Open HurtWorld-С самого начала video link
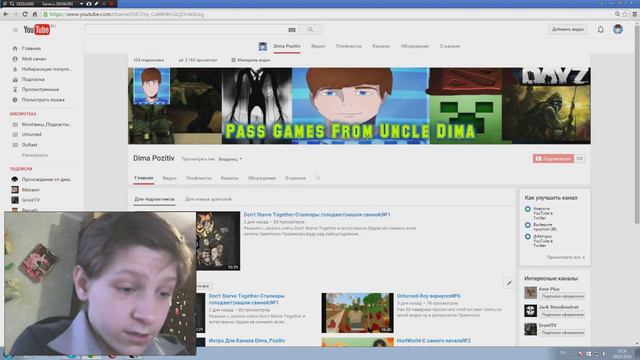This screenshot has height=360, width=640. click(x=433, y=340)
